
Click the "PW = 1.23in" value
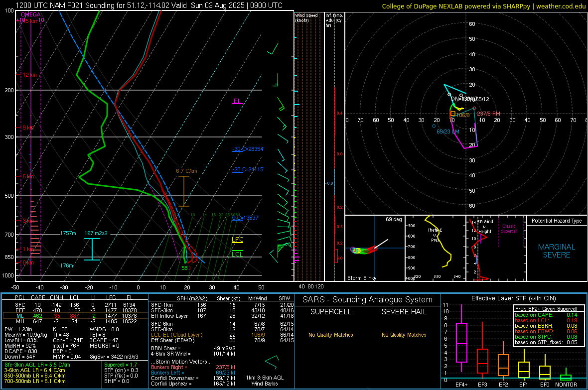click(20, 329)
